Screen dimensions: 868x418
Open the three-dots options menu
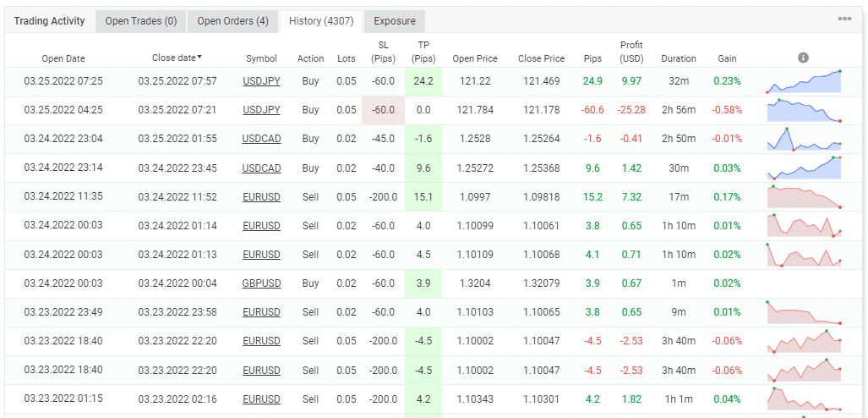click(x=844, y=19)
